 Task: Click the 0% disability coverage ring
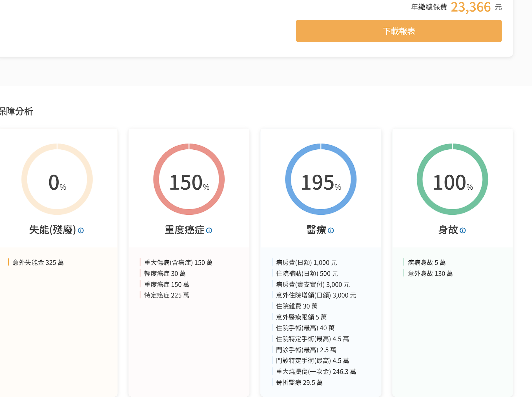click(57, 179)
